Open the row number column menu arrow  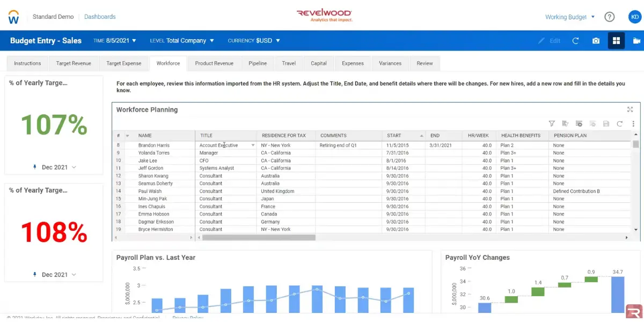(127, 136)
